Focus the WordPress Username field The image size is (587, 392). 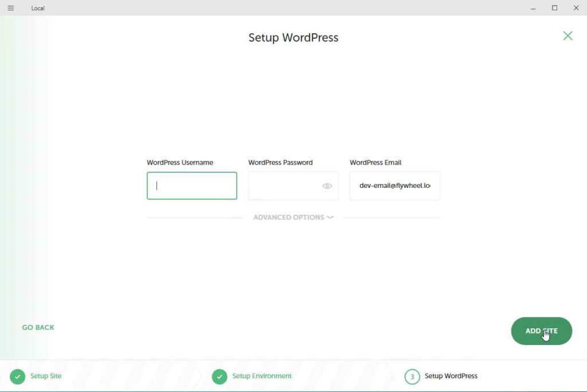191,186
